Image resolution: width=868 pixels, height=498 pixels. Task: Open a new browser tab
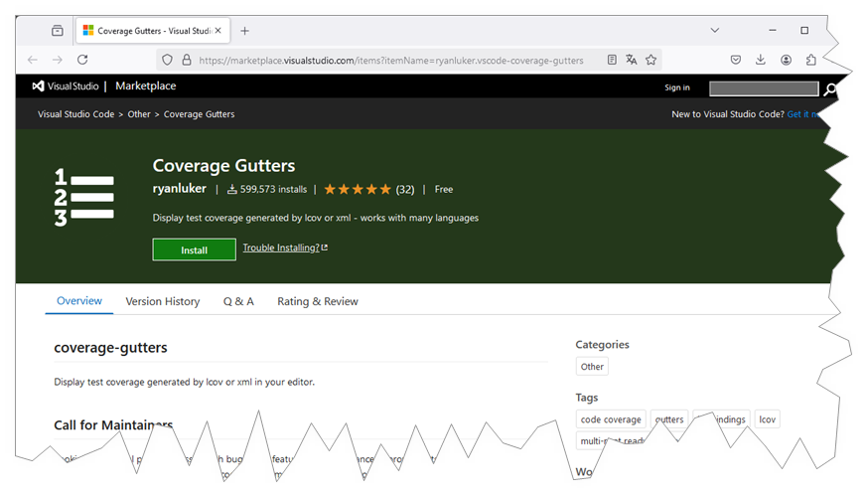[x=244, y=31]
